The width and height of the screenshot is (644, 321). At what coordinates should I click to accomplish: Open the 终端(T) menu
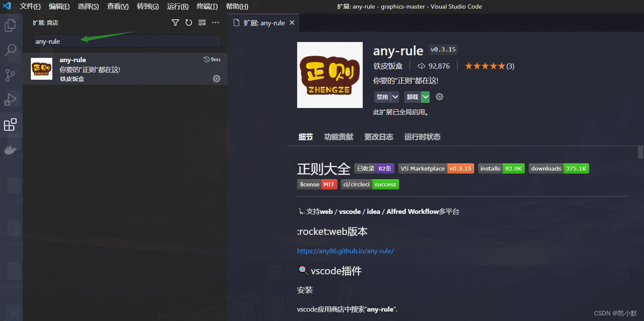207,6
